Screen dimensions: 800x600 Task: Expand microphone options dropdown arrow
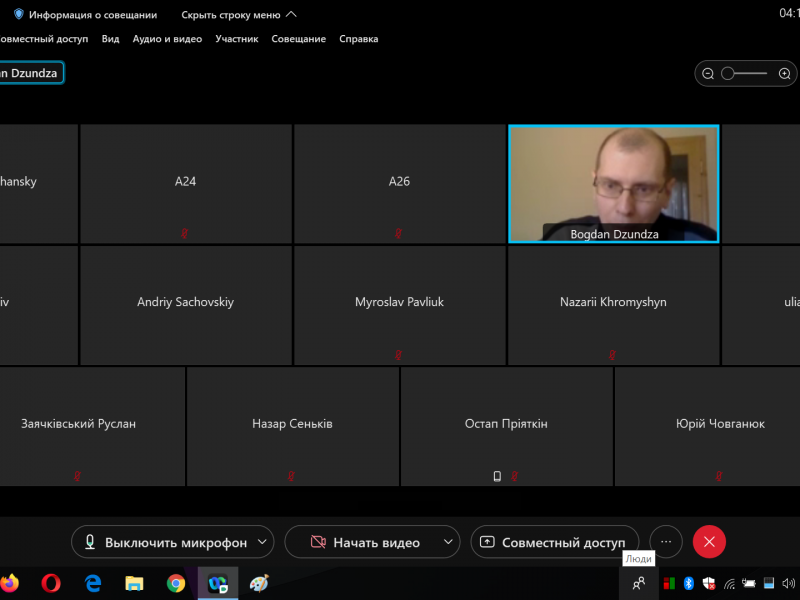(263, 542)
